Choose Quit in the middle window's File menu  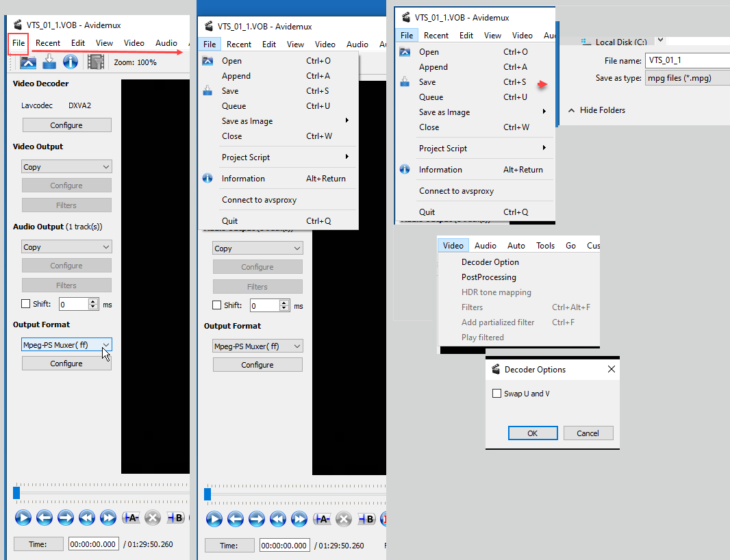point(279,220)
